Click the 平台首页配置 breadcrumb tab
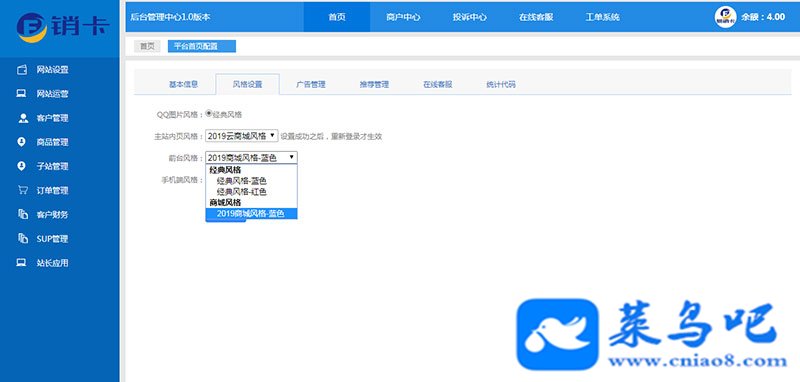This screenshot has width=800, height=382. pos(202,46)
